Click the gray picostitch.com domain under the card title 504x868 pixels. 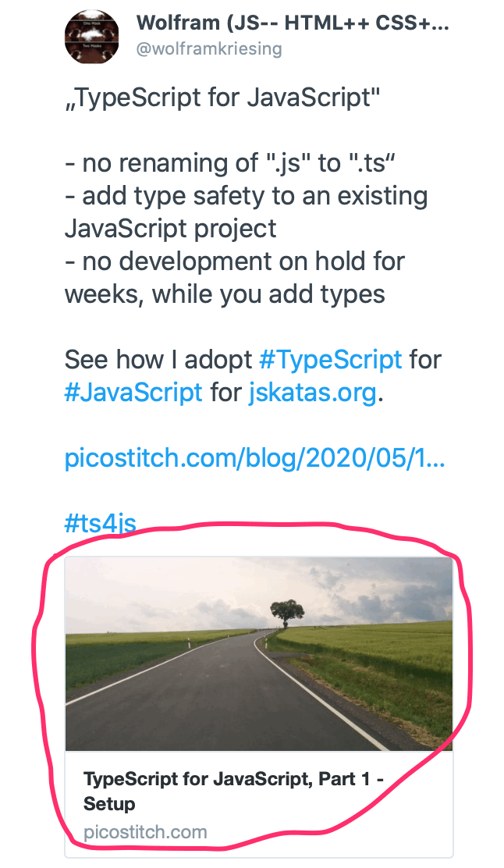pyautogui.click(x=145, y=831)
